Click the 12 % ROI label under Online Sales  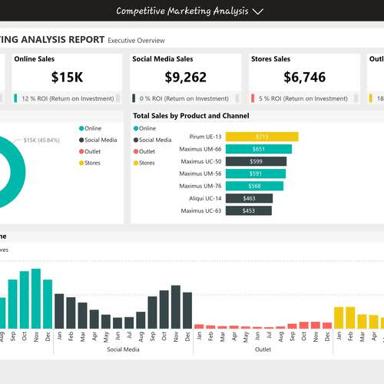point(68,99)
